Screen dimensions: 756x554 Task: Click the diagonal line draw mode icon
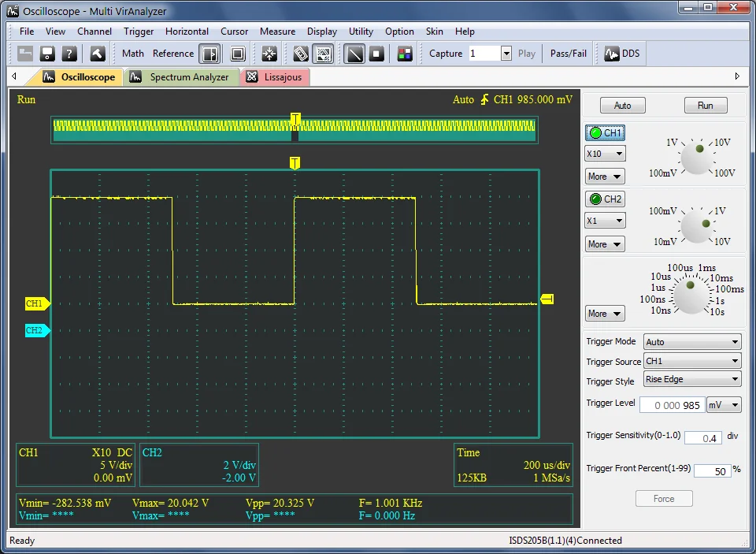[355, 54]
